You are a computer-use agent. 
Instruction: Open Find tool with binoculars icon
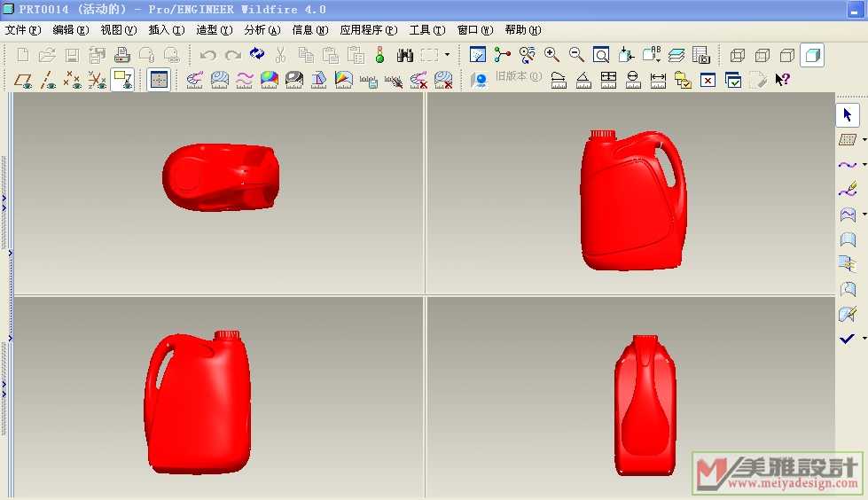tap(405, 55)
